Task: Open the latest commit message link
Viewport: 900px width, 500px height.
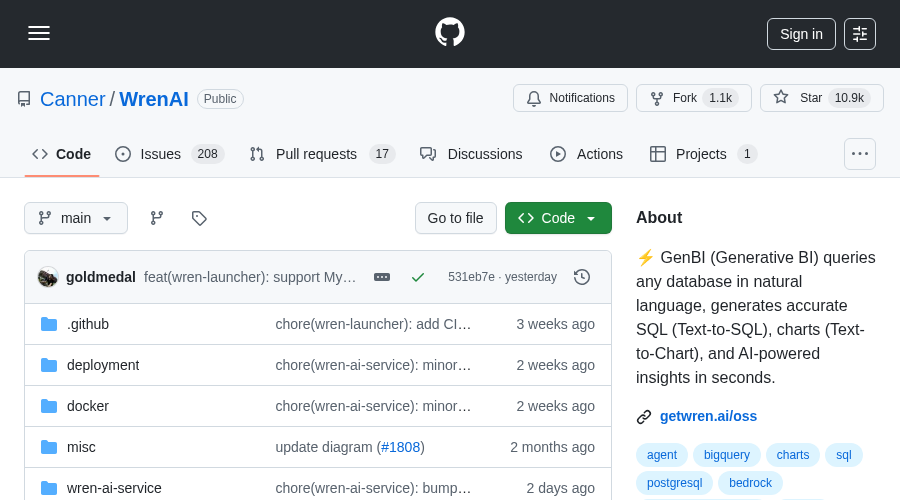Action: [250, 277]
